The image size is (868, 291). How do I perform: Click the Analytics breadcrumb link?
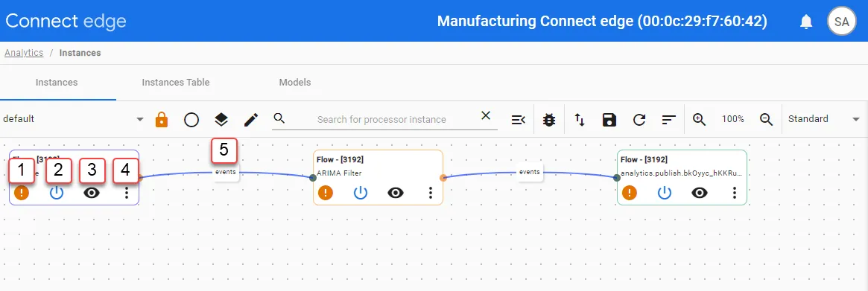click(24, 53)
